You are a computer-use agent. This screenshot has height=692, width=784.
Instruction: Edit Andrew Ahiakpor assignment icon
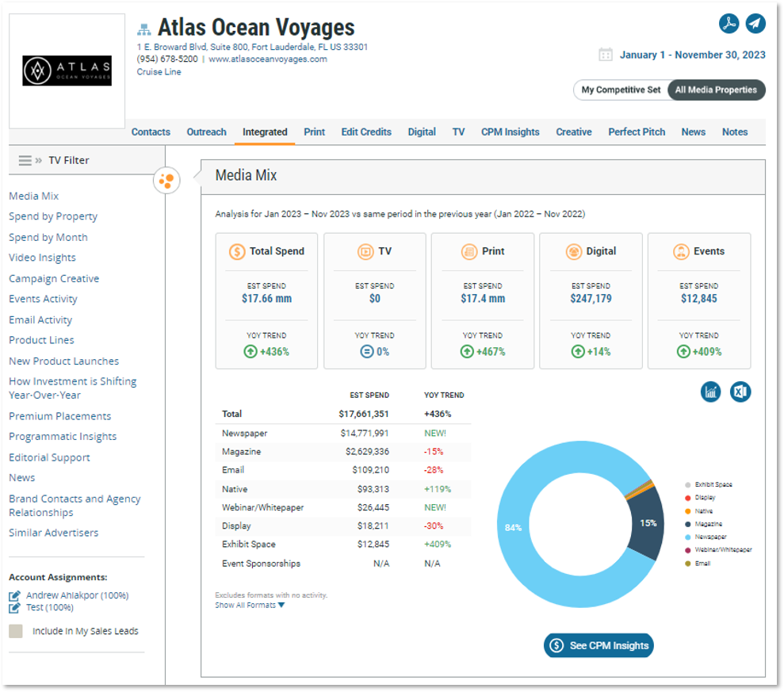click(14, 595)
